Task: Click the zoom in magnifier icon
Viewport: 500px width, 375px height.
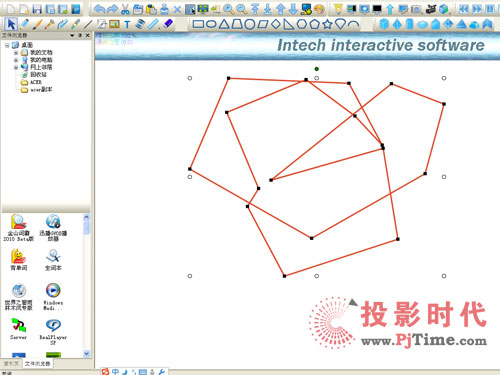Action: click(x=228, y=9)
